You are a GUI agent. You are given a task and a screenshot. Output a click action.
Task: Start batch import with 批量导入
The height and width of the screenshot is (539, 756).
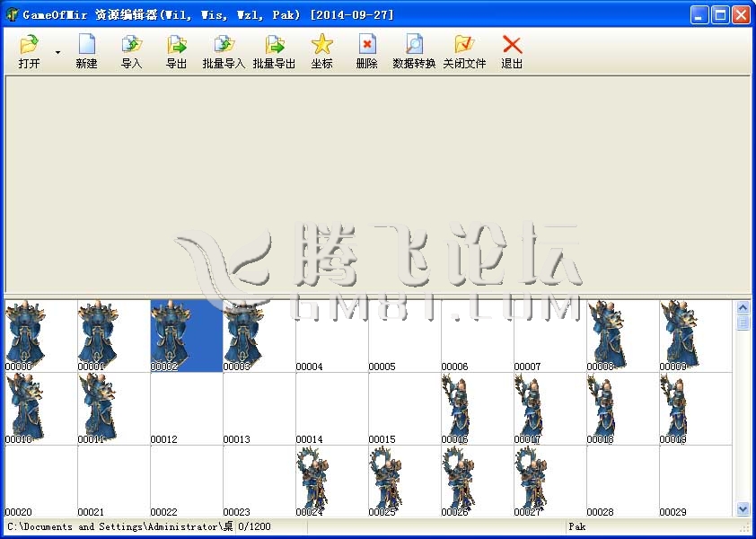(x=224, y=51)
